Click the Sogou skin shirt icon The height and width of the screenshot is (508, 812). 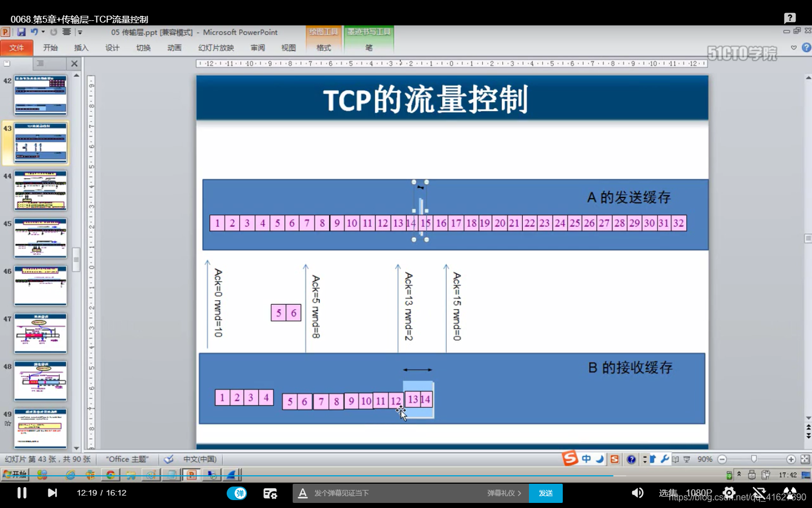click(x=652, y=459)
